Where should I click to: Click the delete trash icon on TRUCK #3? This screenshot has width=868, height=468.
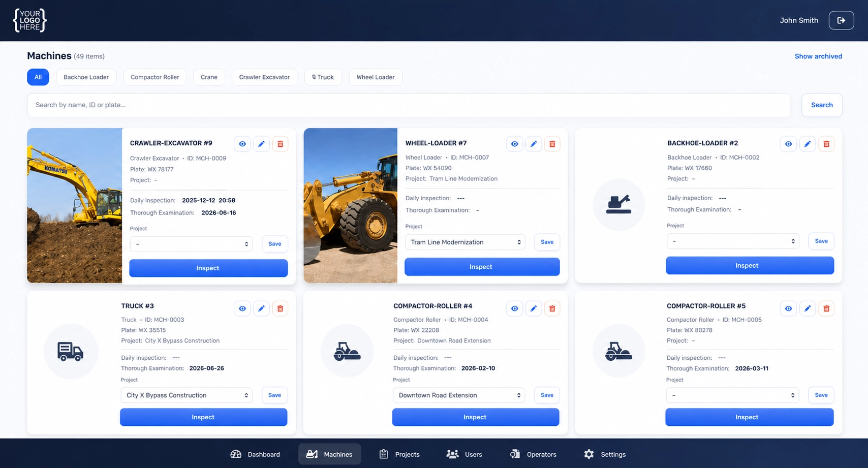click(280, 308)
